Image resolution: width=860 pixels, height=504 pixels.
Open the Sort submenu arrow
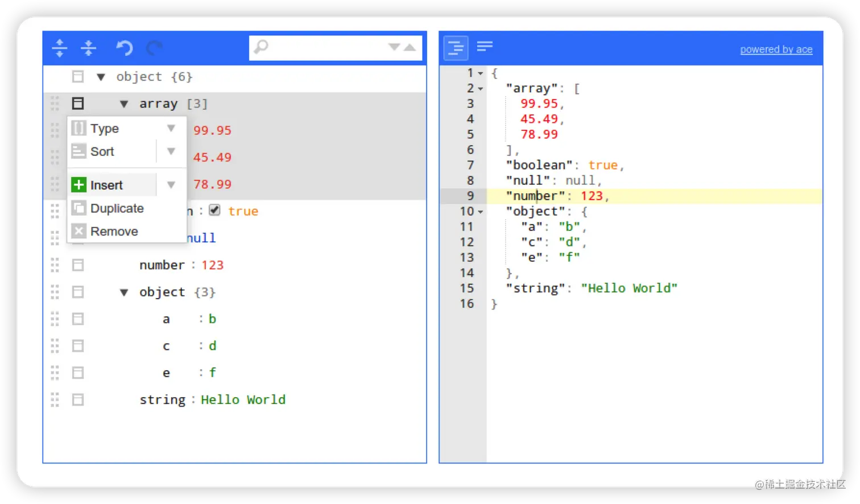pos(171,151)
